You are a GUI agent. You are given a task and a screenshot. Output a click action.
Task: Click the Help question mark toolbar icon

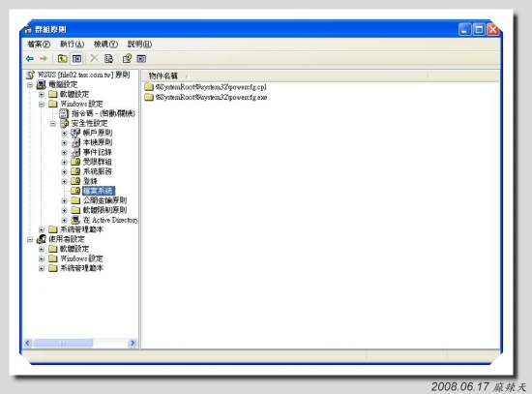tap(127, 59)
